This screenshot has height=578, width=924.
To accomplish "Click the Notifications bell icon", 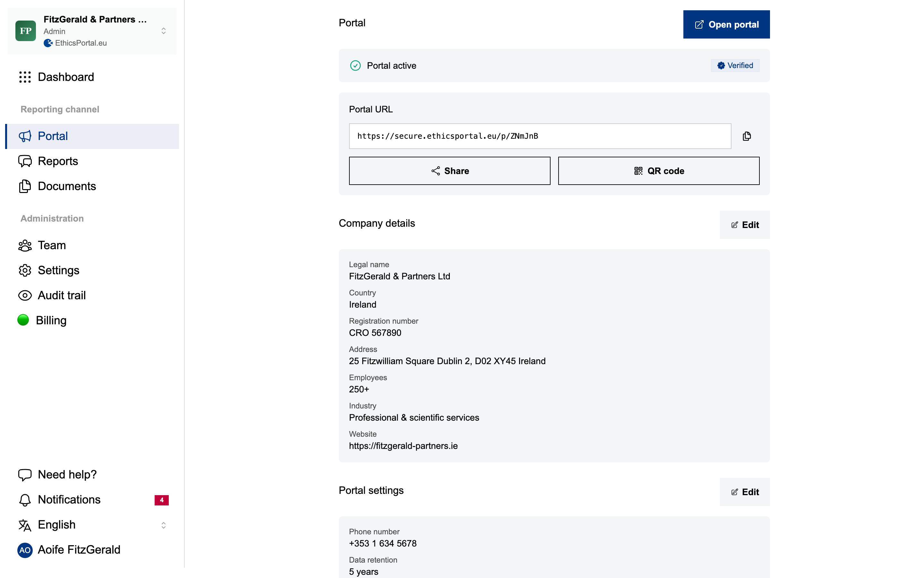I will [x=25, y=500].
